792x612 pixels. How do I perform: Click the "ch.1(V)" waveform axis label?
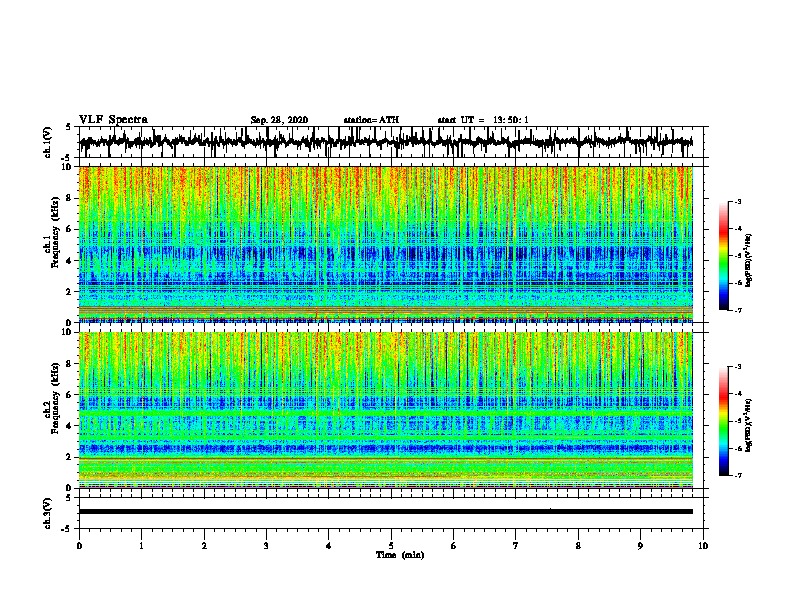point(48,142)
